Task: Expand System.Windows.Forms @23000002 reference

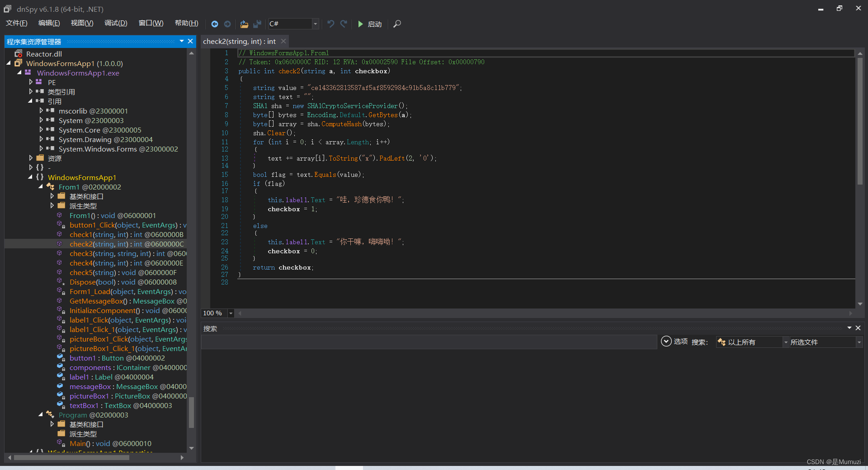Action: 41,149
